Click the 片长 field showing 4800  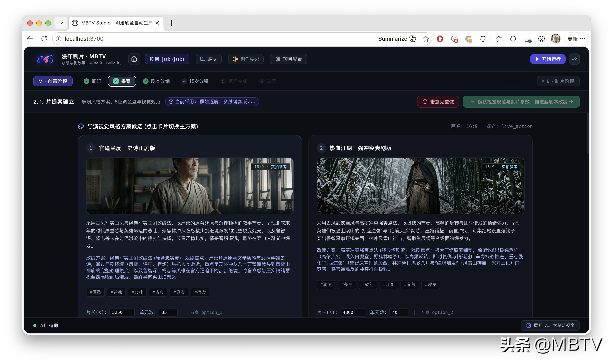tap(353, 312)
